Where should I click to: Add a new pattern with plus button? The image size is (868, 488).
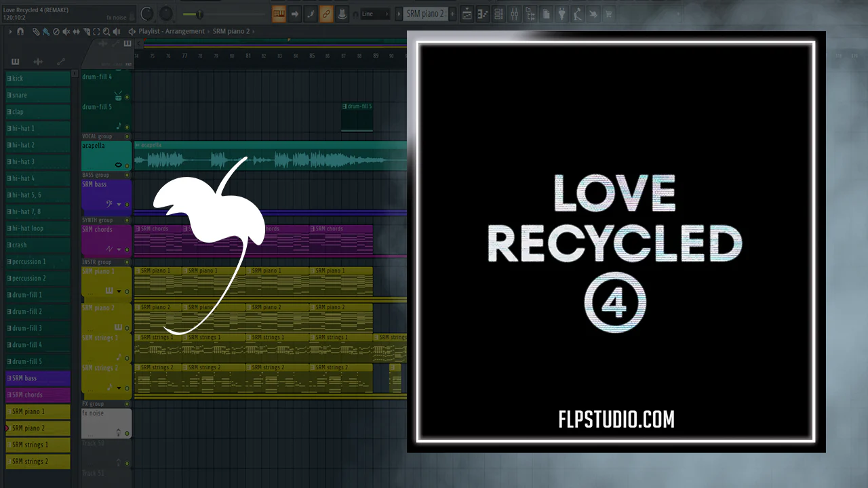pyautogui.click(x=453, y=14)
